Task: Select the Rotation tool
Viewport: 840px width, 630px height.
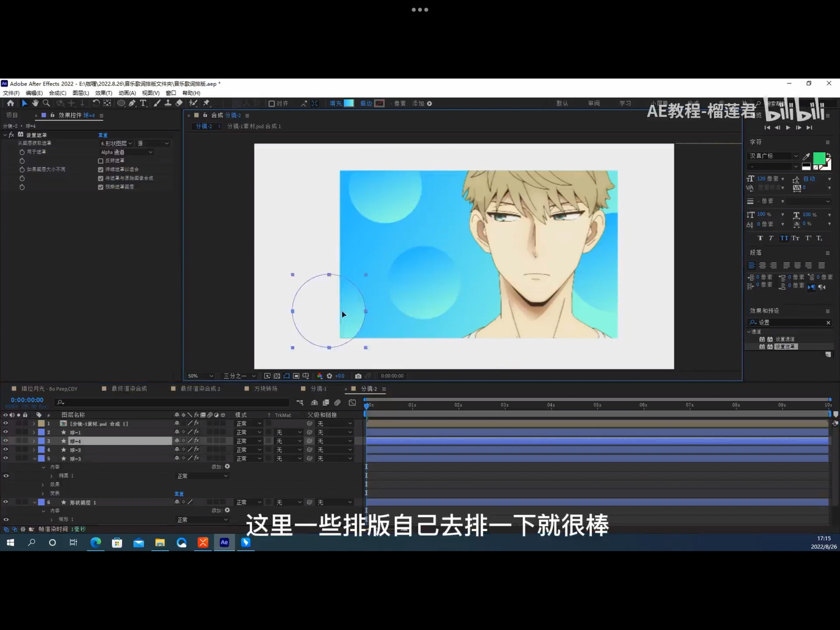Action: [x=96, y=103]
